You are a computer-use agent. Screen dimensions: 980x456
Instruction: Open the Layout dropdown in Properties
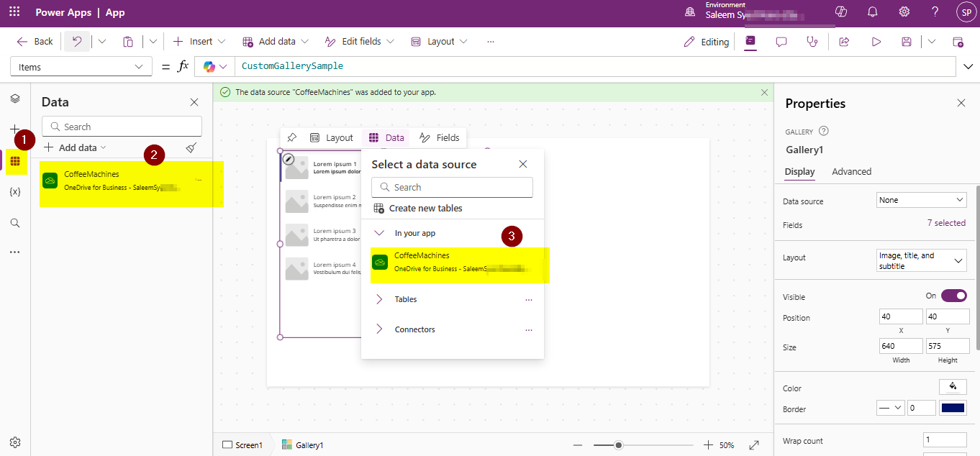pyautogui.click(x=922, y=260)
